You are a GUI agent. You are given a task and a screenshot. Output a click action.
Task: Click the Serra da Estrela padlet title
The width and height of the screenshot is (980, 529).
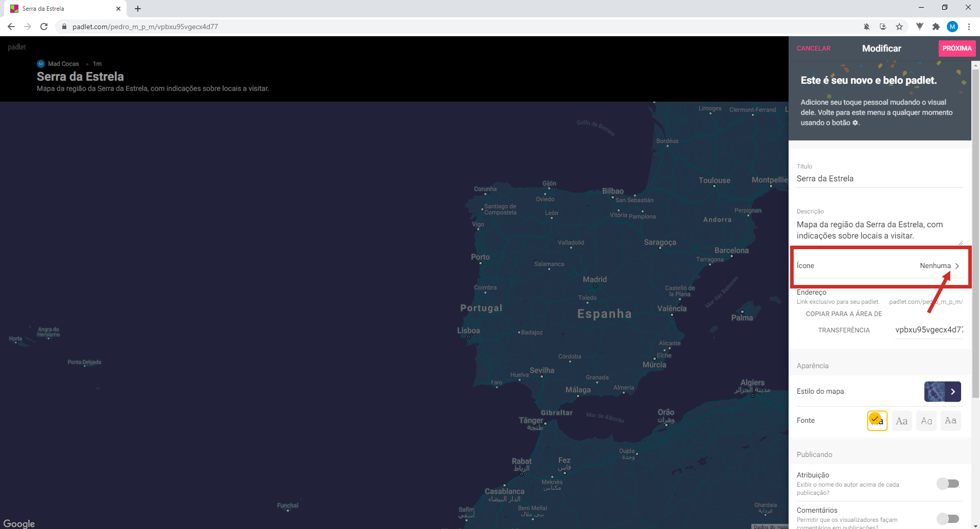pos(80,77)
